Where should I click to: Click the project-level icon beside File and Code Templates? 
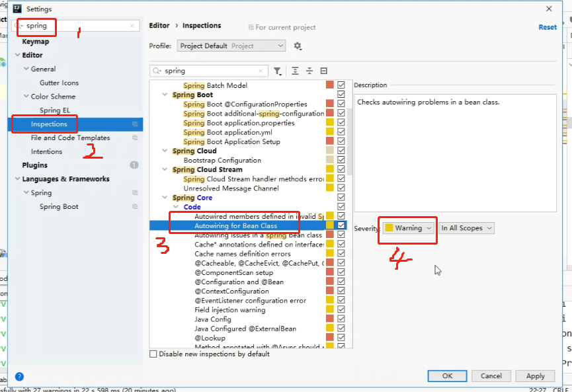click(135, 138)
